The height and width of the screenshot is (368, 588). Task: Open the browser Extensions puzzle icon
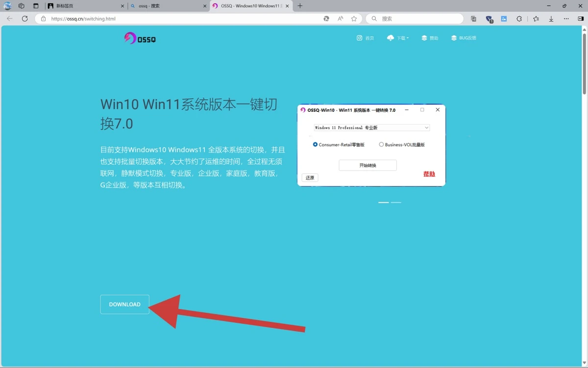(519, 19)
